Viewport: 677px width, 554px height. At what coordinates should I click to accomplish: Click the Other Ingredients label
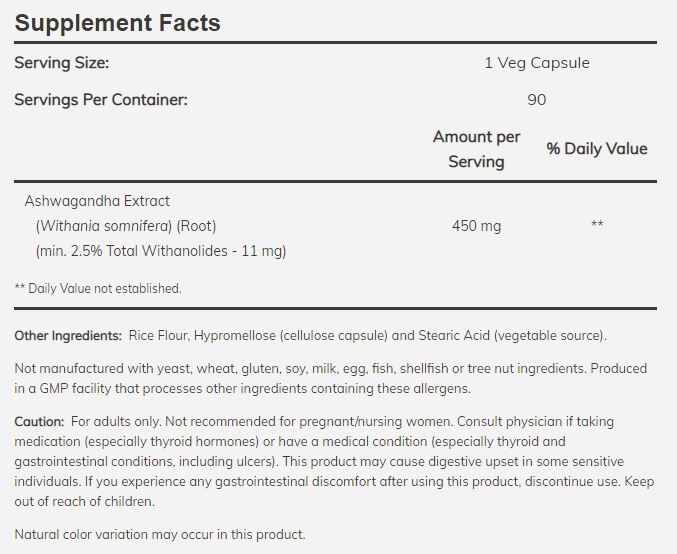67,335
